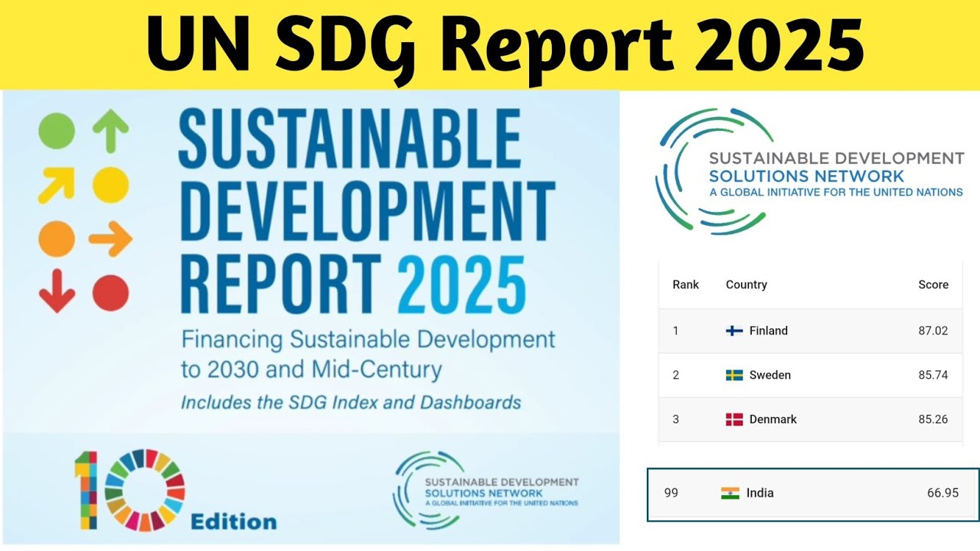Click the Country column header
Image resolution: width=980 pixels, height=551 pixels.
pos(746,285)
